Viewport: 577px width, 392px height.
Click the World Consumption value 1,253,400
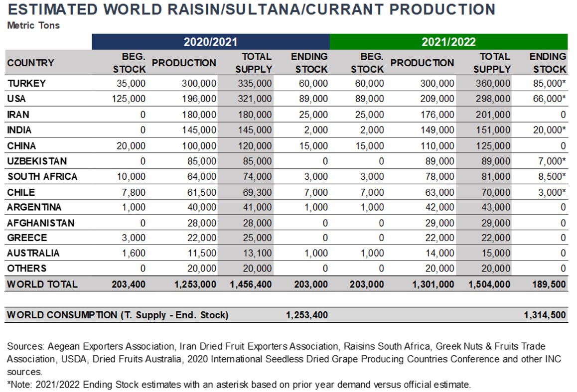click(307, 315)
